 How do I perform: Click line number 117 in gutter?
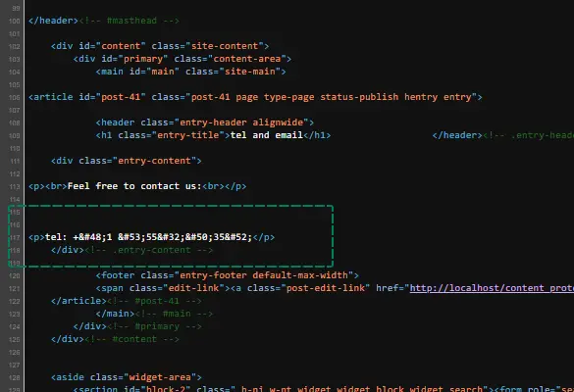[x=15, y=238]
